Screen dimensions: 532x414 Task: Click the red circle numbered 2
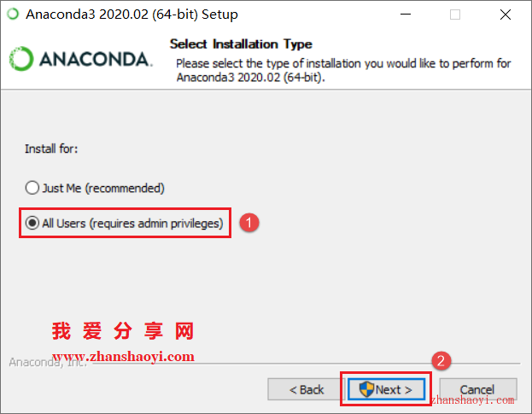[441, 360]
